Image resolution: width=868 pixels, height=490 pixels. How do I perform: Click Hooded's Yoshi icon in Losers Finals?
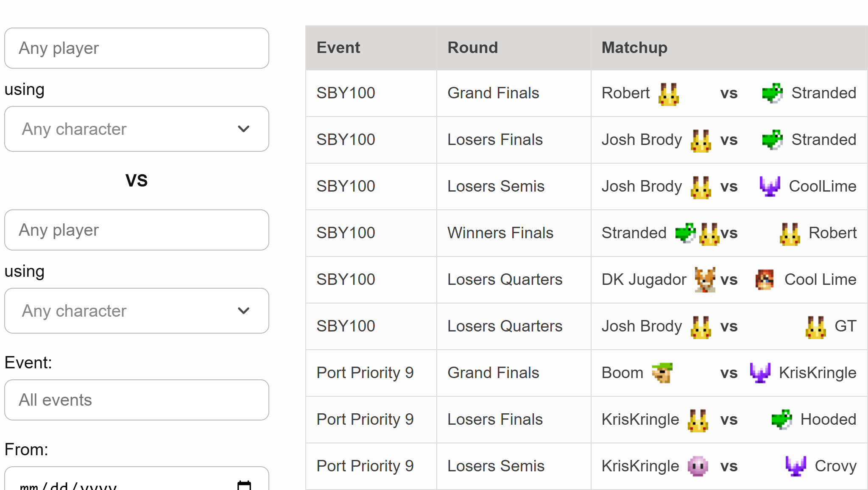tap(781, 420)
